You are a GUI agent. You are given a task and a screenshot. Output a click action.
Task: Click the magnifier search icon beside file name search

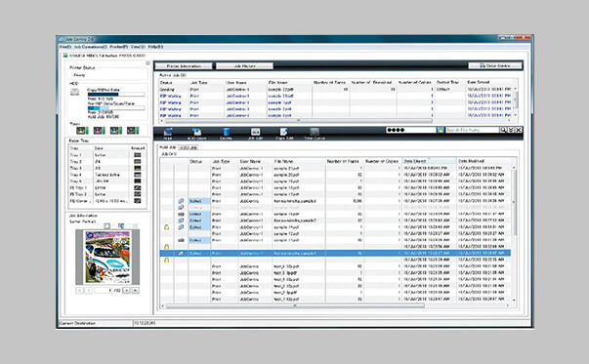pos(503,130)
